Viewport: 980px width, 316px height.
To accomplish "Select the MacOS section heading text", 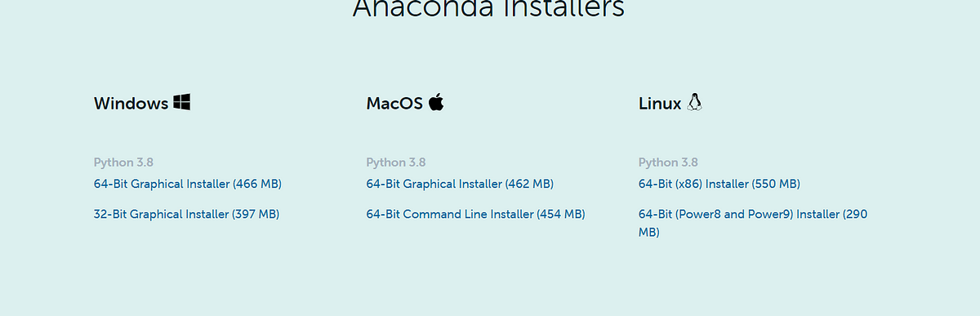I will (x=394, y=104).
